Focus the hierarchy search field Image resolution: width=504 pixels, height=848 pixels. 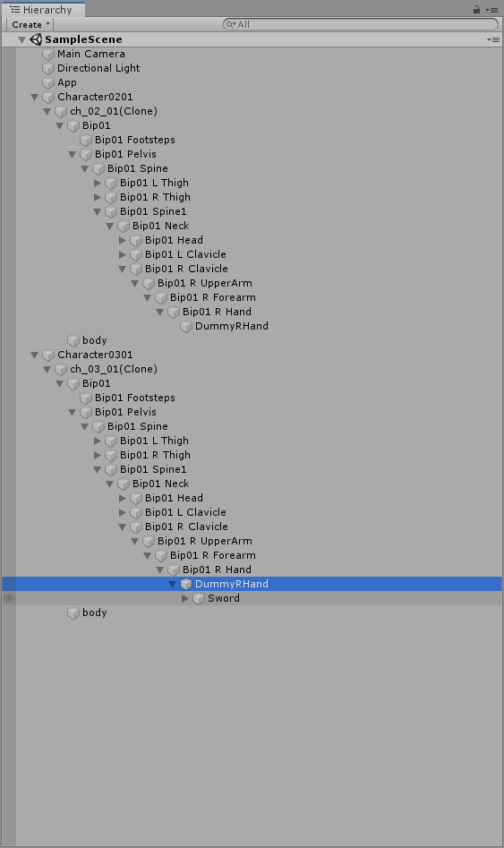tap(360, 24)
